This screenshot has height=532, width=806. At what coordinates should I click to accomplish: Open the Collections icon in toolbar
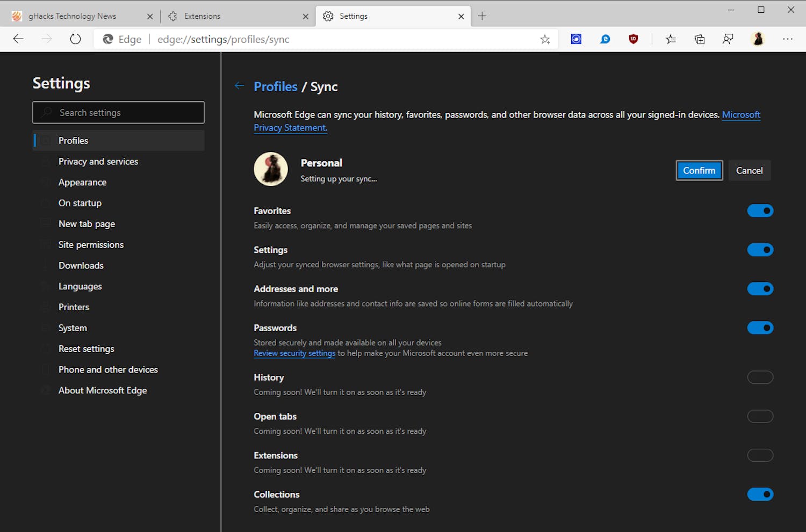699,39
